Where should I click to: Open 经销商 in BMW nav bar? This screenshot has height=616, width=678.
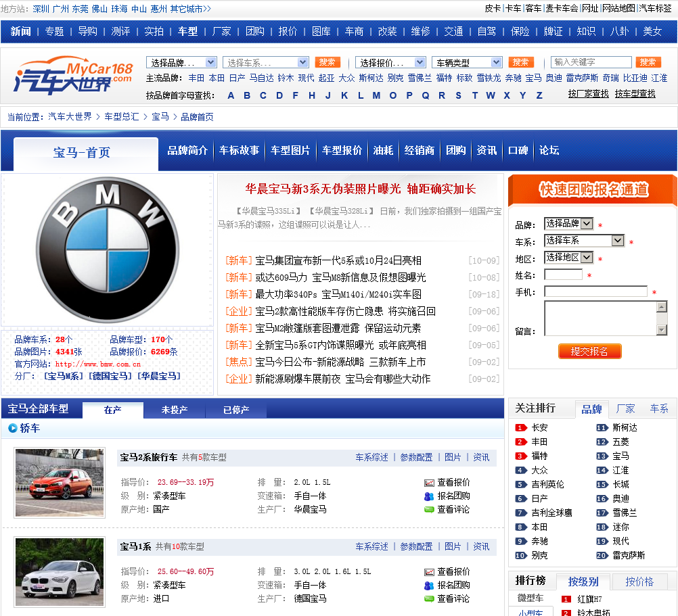click(419, 150)
